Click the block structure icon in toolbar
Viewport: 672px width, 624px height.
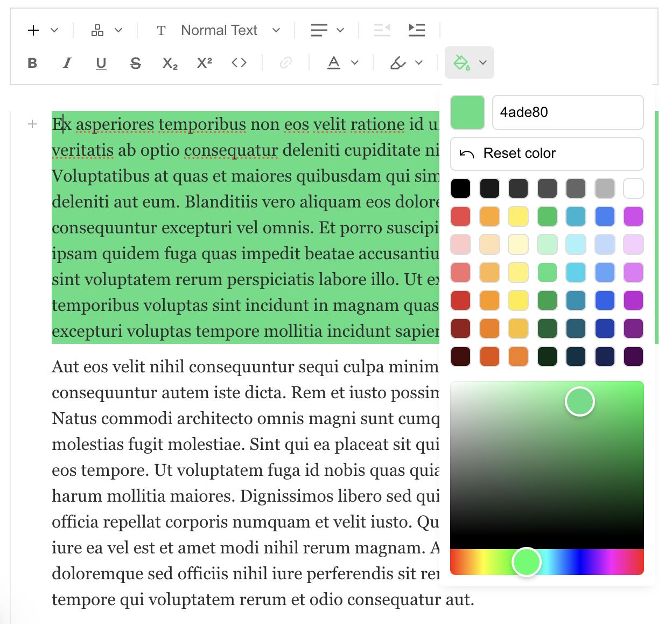97,30
